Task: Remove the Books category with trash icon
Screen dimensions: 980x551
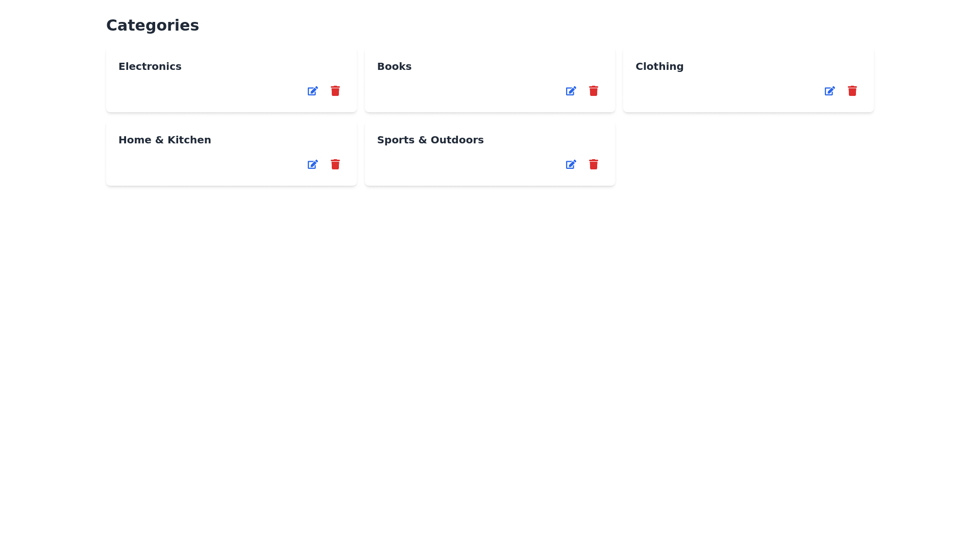Action: point(593,91)
